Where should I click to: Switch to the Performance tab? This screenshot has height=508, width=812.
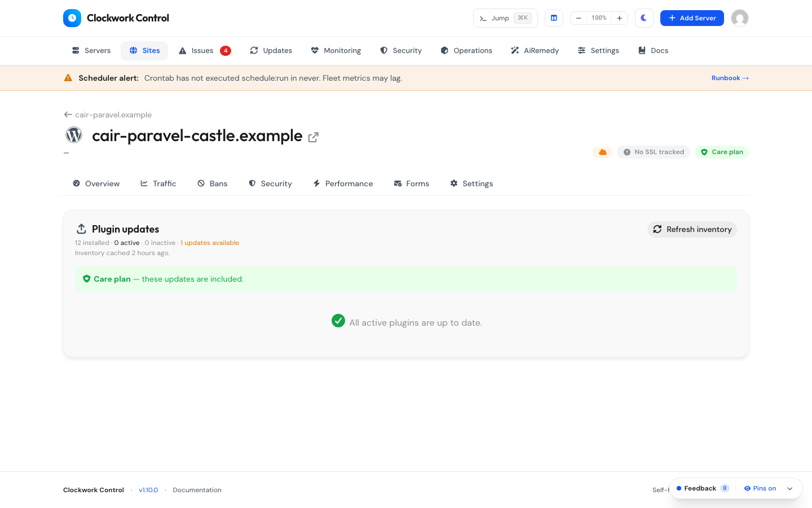pos(343,183)
